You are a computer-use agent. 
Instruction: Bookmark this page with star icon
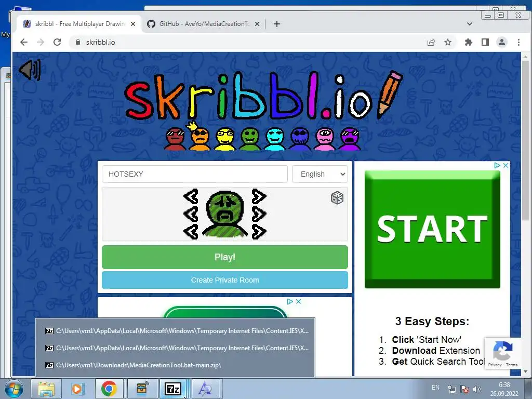coord(448,42)
